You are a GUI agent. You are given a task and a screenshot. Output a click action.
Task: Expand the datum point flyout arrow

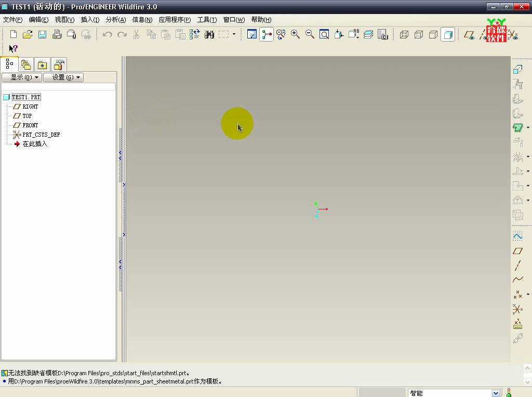pos(528,295)
